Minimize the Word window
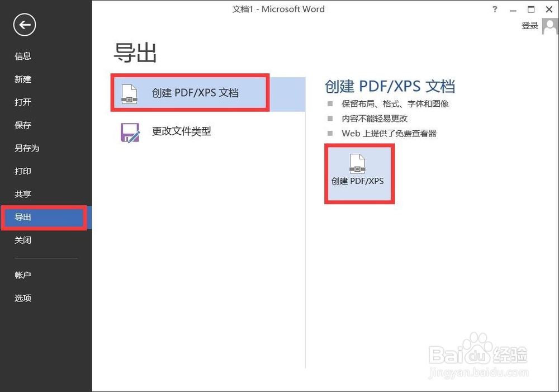 [x=513, y=10]
